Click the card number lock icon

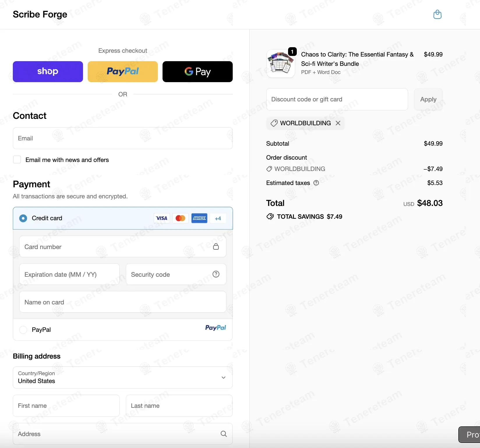216,246
